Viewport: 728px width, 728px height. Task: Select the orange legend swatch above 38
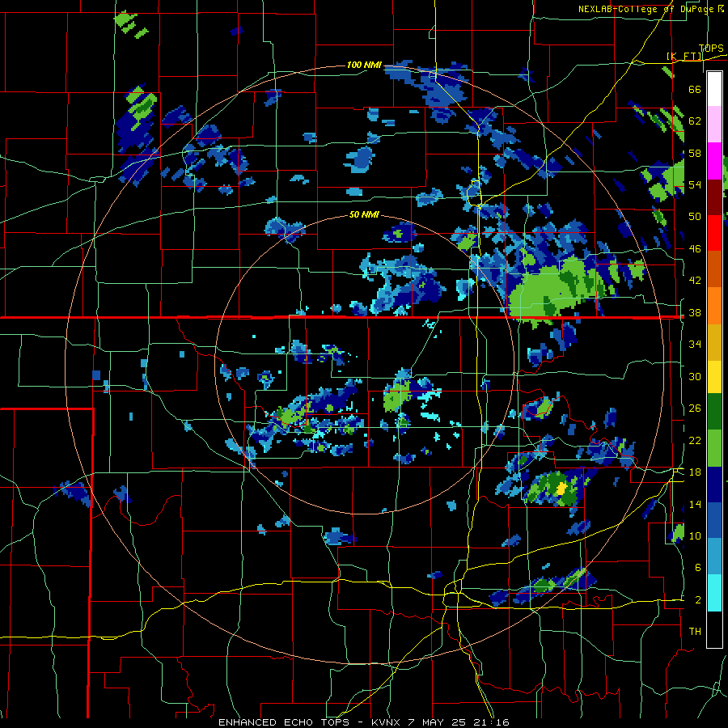tap(714, 305)
